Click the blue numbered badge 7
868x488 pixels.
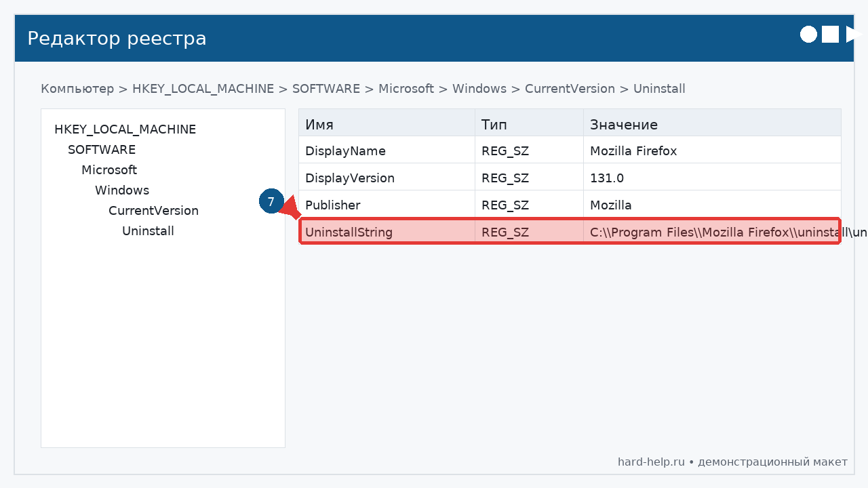272,201
